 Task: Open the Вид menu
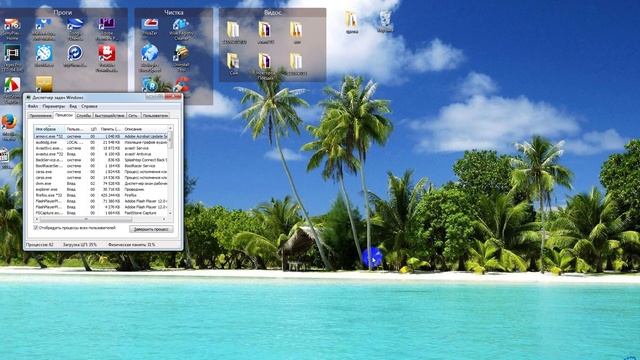73,106
